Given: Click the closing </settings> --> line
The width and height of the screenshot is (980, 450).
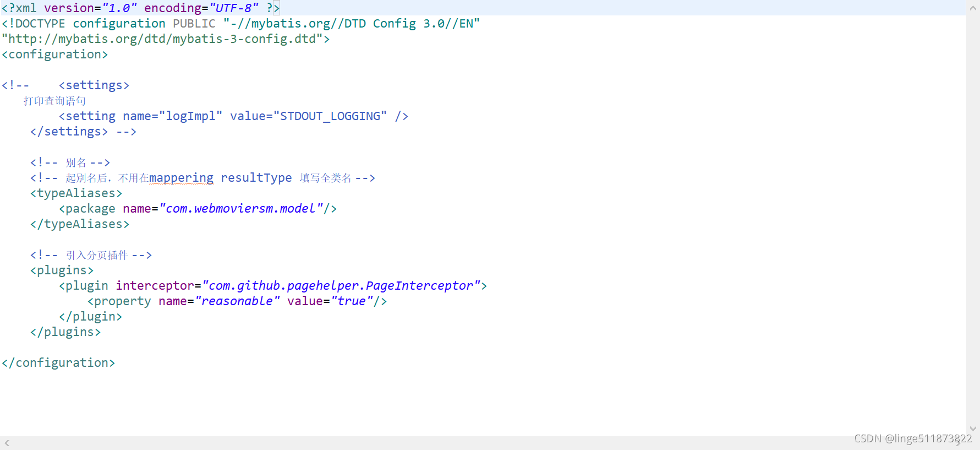Looking at the screenshot, I should (x=83, y=132).
